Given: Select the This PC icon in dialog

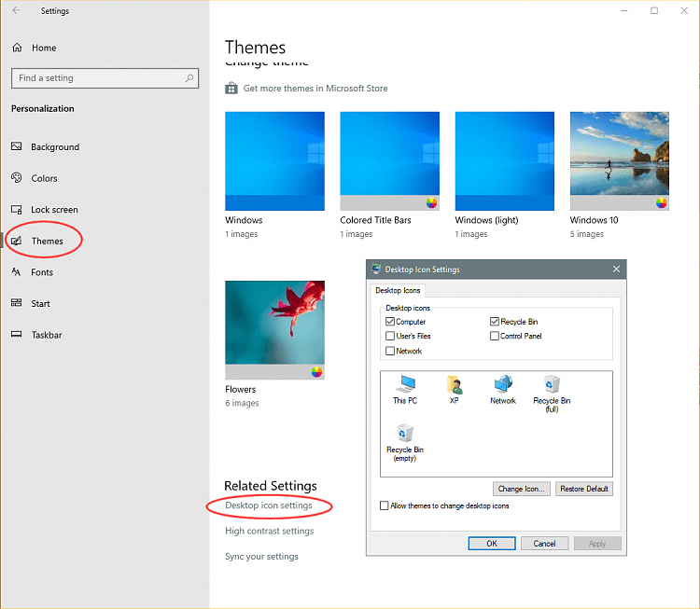Looking at the screenshot, I should [405, 384].
